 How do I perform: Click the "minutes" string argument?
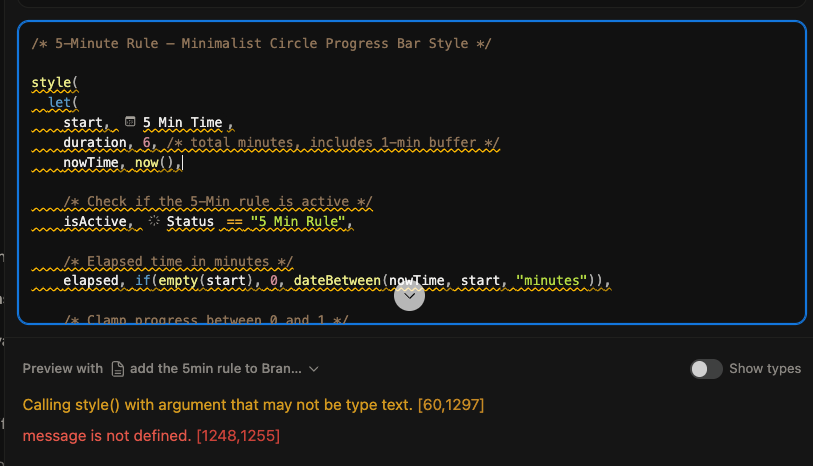click(552, 280)
